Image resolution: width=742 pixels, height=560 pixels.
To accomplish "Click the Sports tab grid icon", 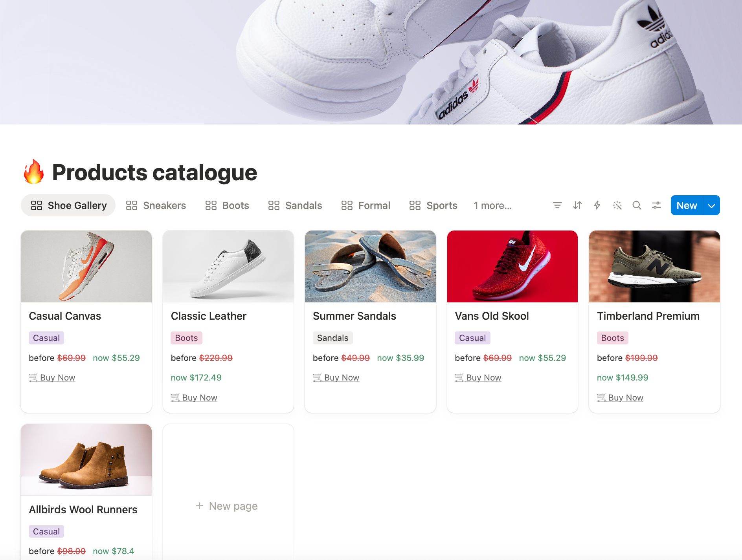I will coord(415,205).
